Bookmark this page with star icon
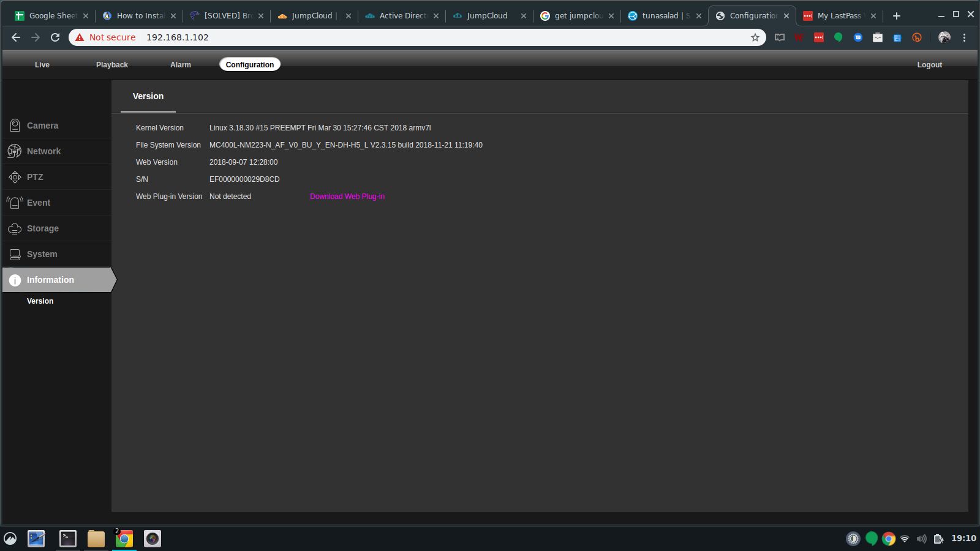Screen dimensions: 980x551 (755, 37)
